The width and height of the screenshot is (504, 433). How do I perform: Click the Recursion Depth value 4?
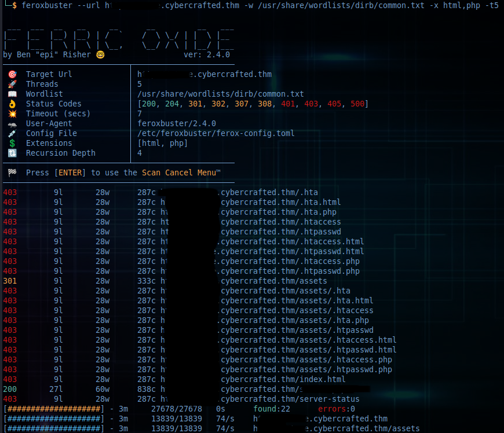(x=140, y=153)
